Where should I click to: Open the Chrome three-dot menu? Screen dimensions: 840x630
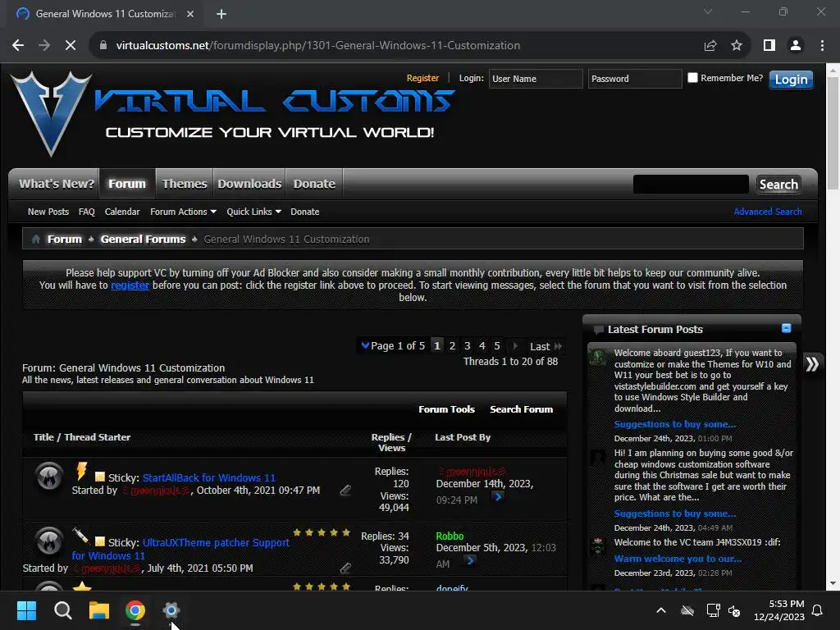tap(822, 46)
